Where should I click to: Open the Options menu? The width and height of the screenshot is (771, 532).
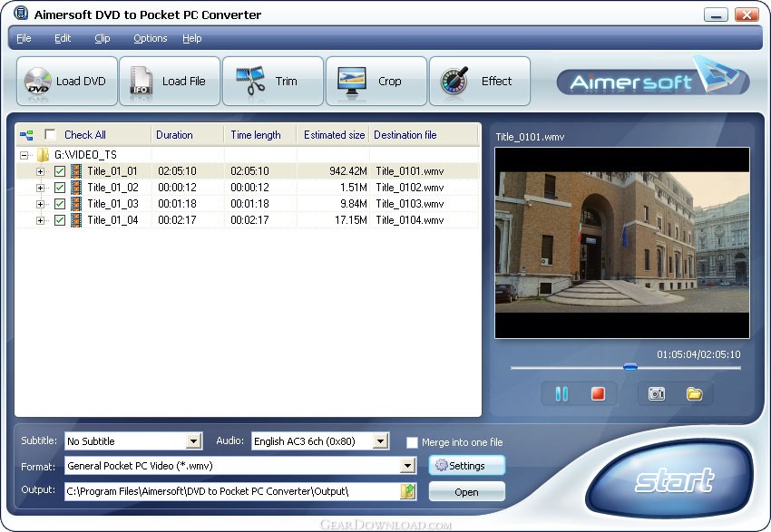[x=151, y=38]
